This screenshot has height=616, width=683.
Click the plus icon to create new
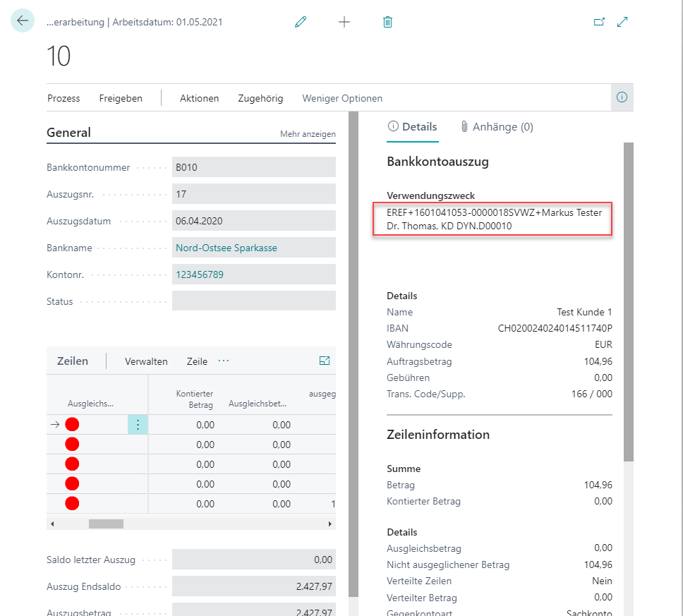344,22
